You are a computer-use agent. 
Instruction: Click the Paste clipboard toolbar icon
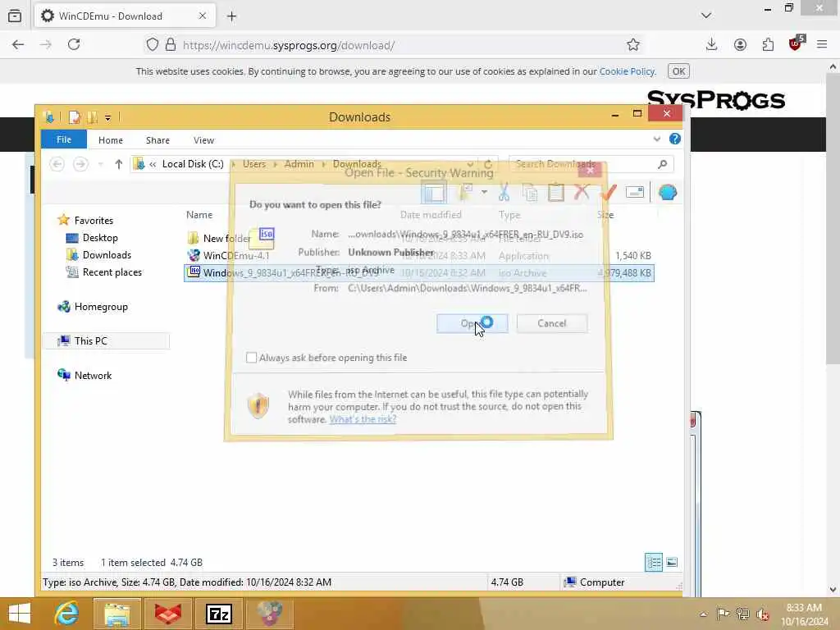click(x=556, y=192)
